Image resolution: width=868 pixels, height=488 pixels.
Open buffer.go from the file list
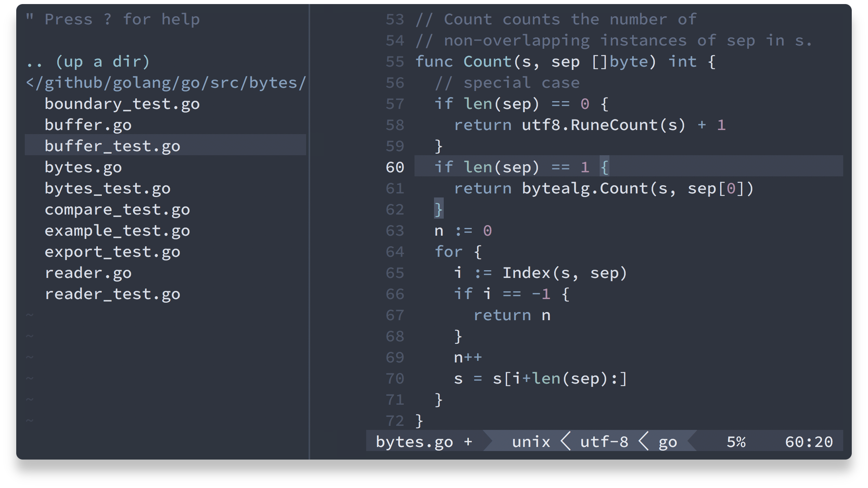click(x=88, y=125)
